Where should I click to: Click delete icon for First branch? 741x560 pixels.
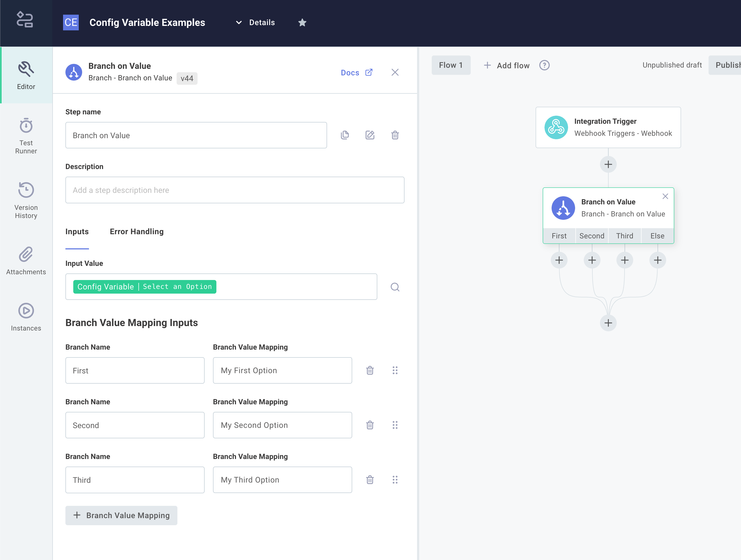369,370
